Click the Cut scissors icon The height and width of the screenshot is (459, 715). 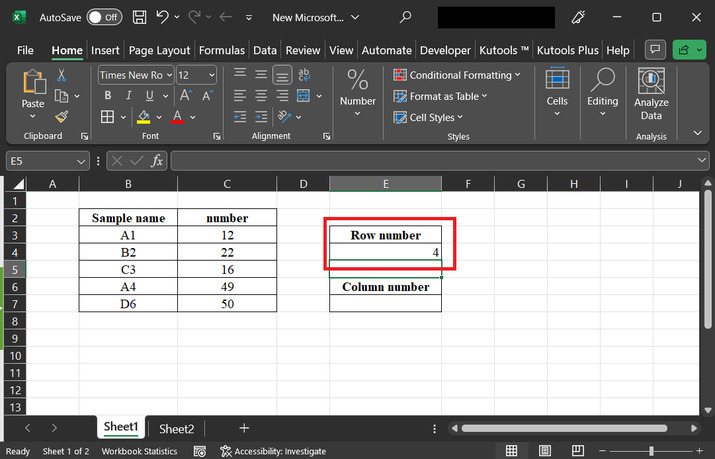[62, 75]
